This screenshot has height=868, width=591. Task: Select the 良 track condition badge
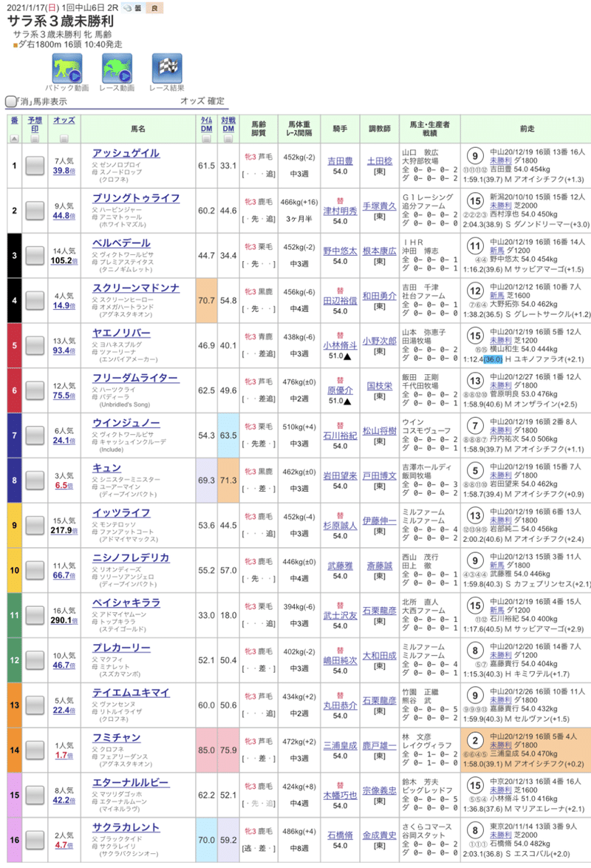click(x=154, y=8)
